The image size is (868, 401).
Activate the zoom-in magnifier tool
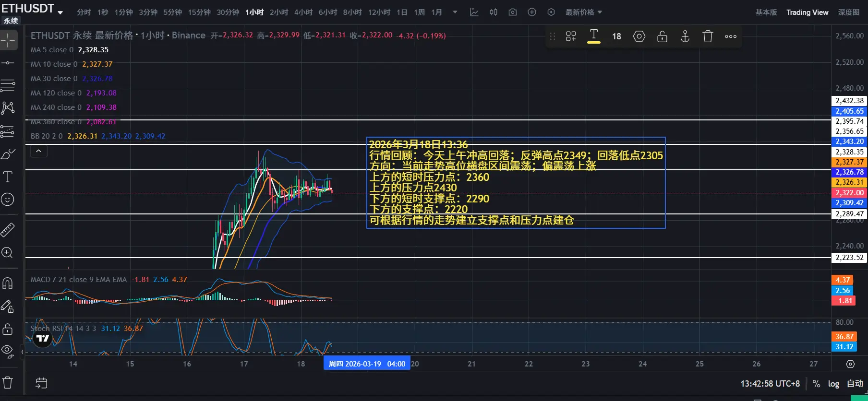[8, 253]
